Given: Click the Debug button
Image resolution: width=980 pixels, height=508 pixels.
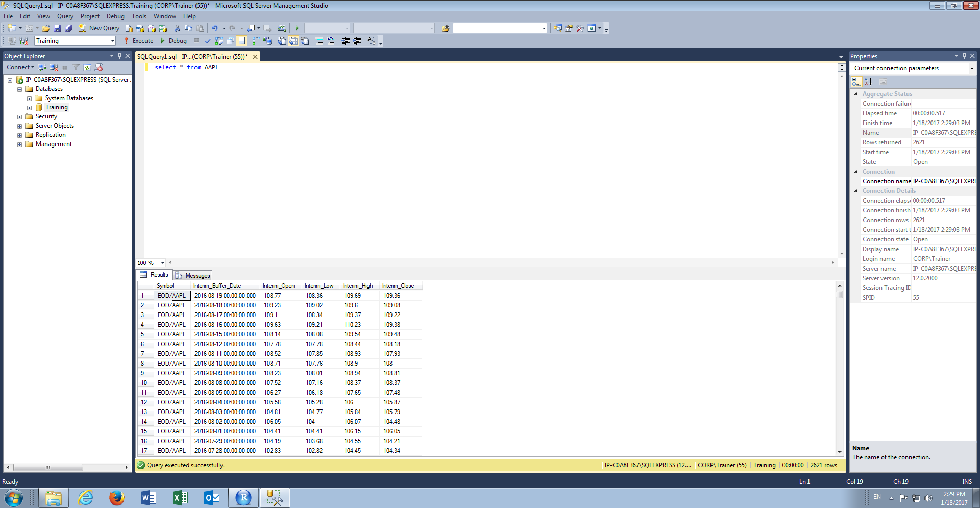Looking at the screenshot, I should pos(174,41).
